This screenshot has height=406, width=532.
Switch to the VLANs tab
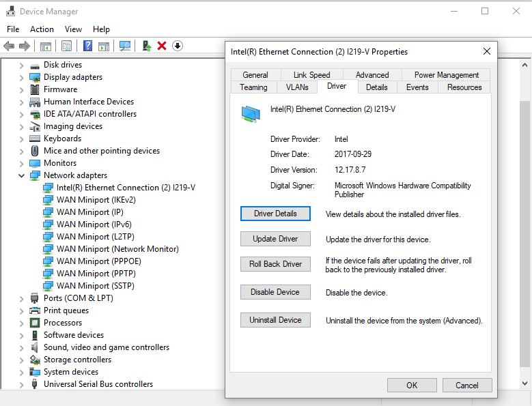tap(297, 87)
